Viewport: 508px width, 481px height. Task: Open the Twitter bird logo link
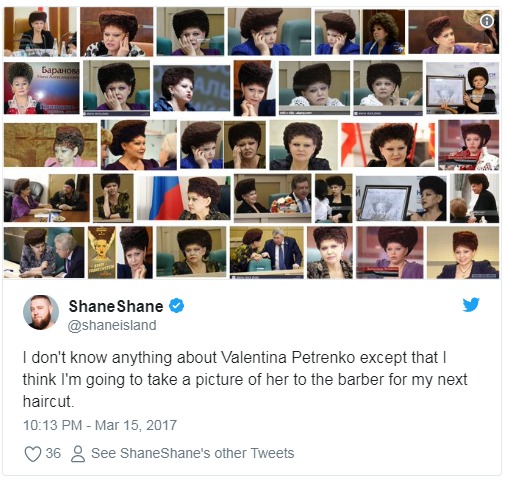(471, 305)
